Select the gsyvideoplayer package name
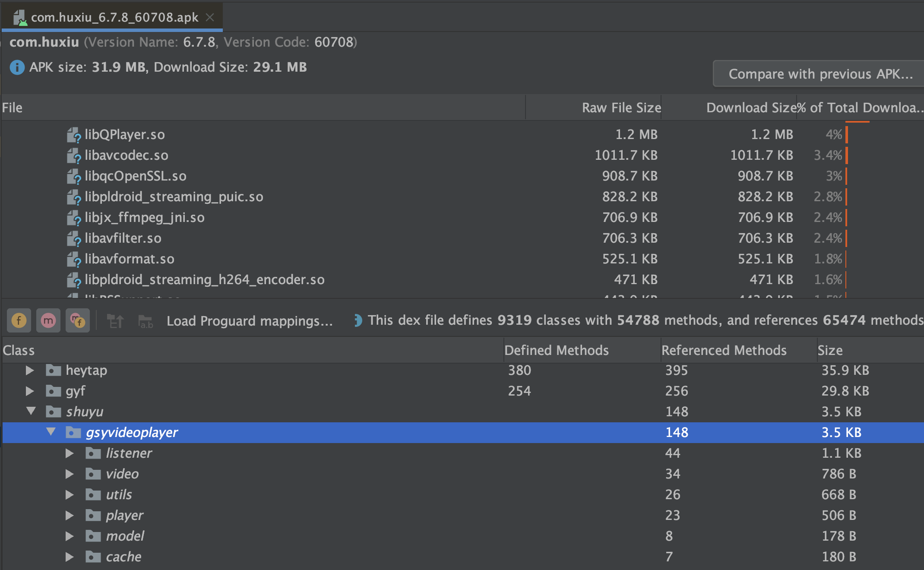 pyautogui.click(x=132, y=433)
